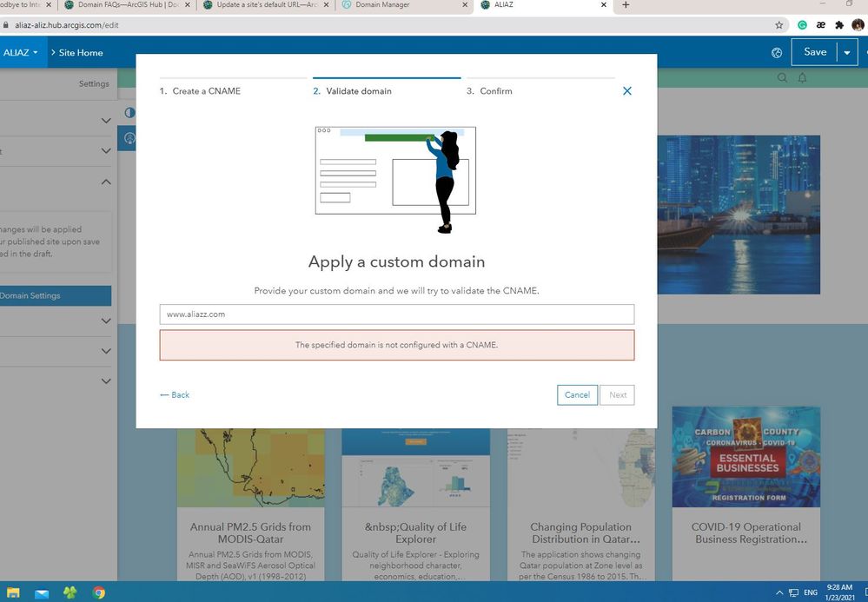The image size is (868, 602).
Task: Close the Domain Manager browser tab
Action: (465, 5)
